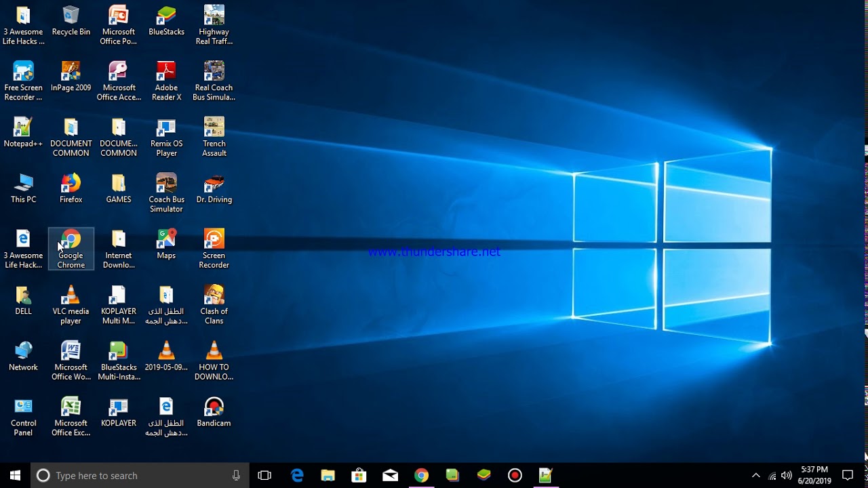Launch Notepad++ desktop shortcut

(23, 134)
